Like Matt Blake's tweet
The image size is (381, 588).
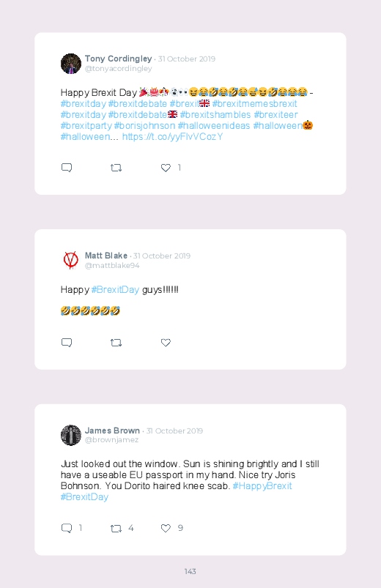[166, 343]
